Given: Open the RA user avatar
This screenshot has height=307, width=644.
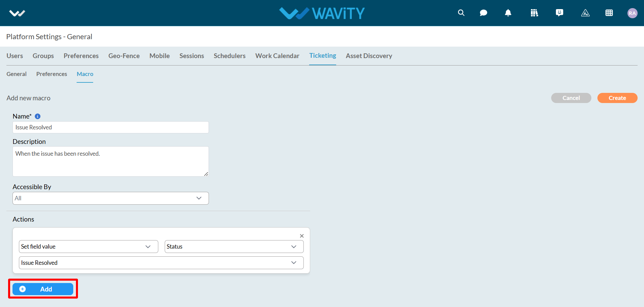Looking at the screenshot, I should pyautogui.click(x=632, y=13).
